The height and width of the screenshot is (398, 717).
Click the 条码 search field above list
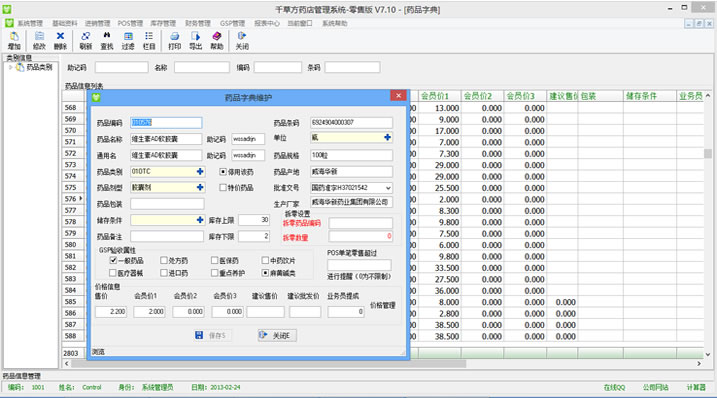pyautogui.click(x=352, y=68)
